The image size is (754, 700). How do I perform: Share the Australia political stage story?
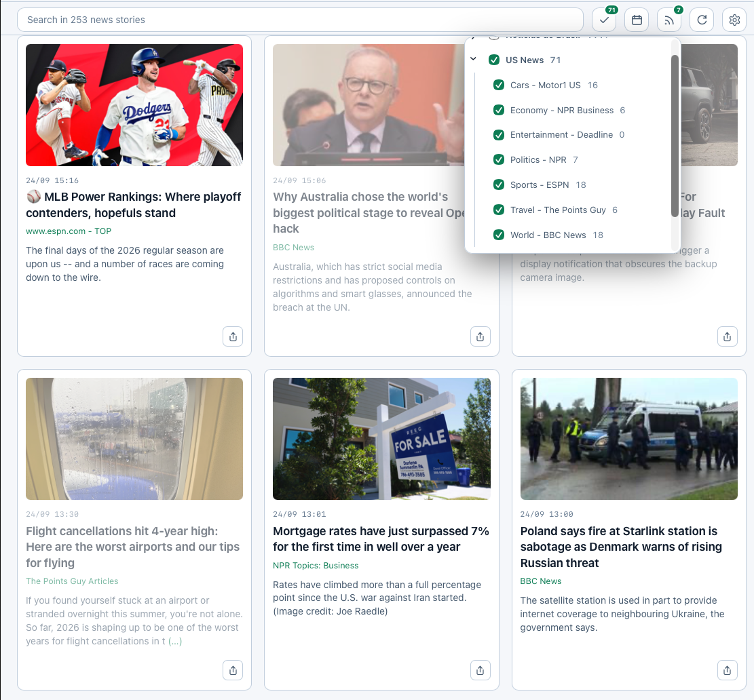(480, 336)
